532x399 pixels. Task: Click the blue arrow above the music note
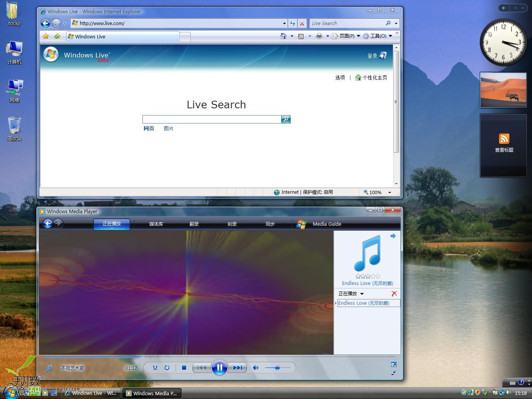tap(393, 236)
